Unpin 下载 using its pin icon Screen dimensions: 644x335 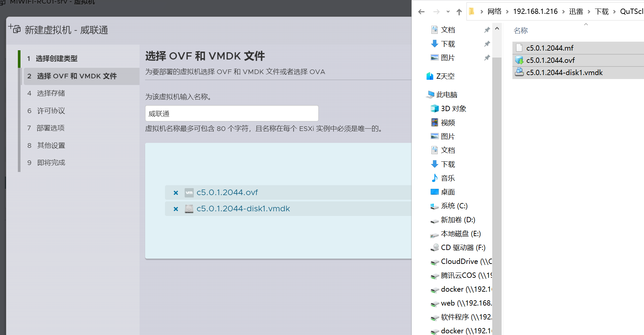point(487,44)
